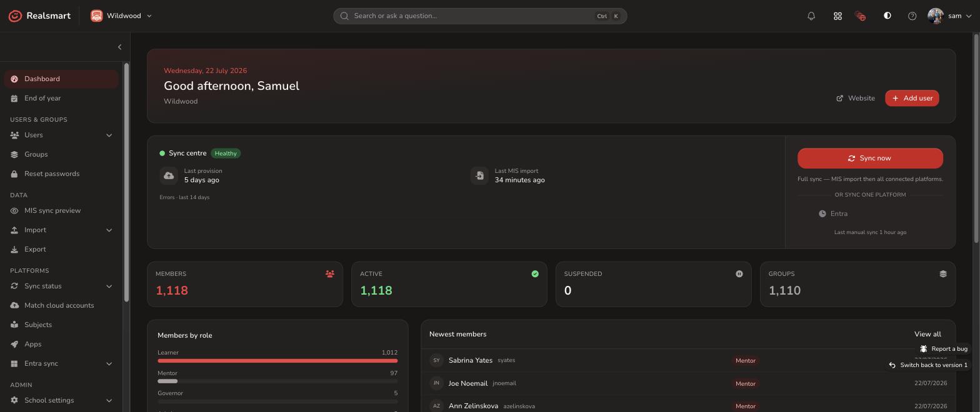Click Report a bug button
Image resolution: width=980 pixels, height=412 pixels.
pyautogui.click(x=944, y=349)
